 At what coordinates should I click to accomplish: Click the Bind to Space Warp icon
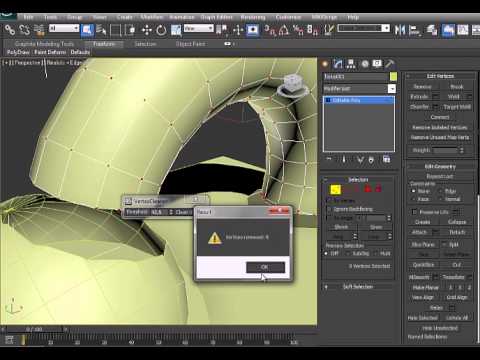click(x=39, y=30)
